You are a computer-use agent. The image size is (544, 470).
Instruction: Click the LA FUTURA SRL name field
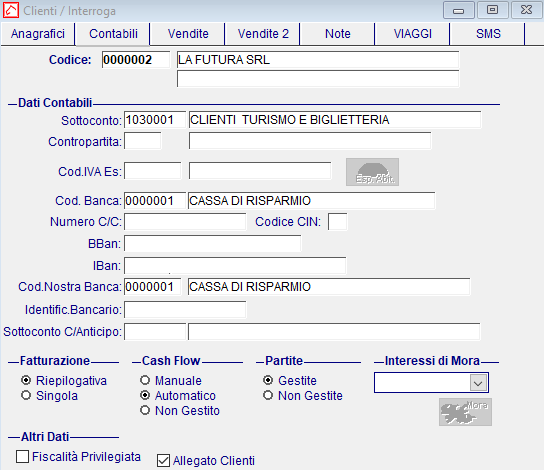pos(318,60)
